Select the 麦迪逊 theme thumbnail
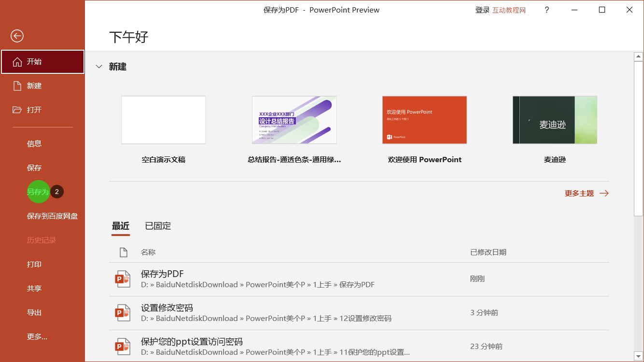Screen dimensions: 644x362 click(x=555, y=120)
